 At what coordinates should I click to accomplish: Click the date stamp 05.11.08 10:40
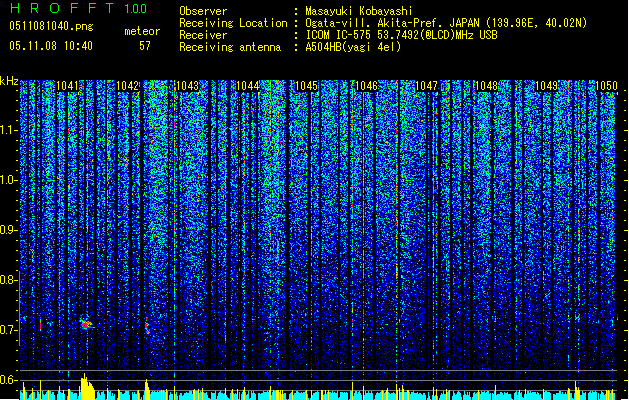click(51, 46)
